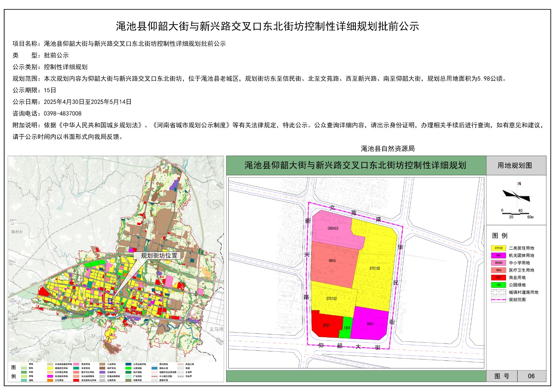The width and height of the screenshot is (555, 392).
Task: Click the 陆地水域 swatch in overview legend
Action: pyautogui.click(x=154, y=368)
